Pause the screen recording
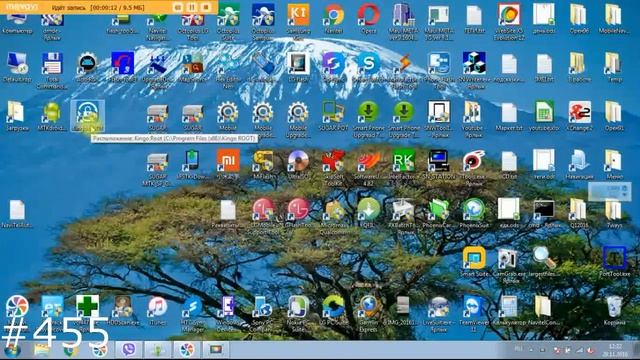The width and height of the screenshot is (640, 360). (192, 7)
